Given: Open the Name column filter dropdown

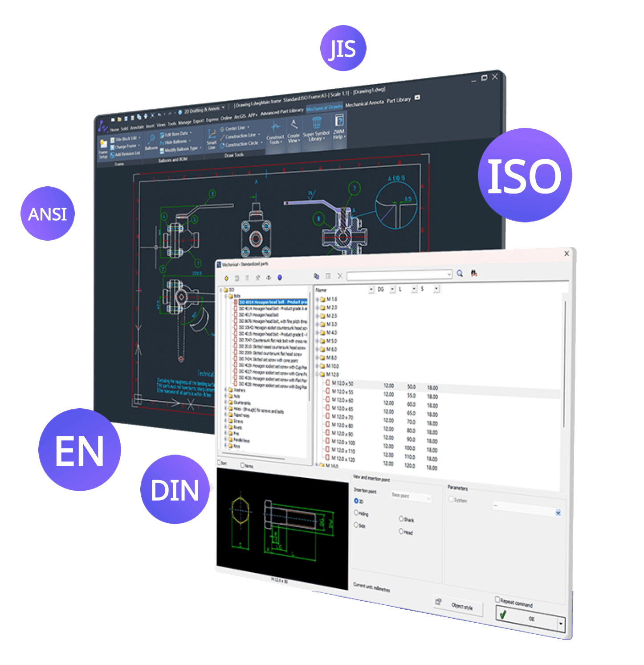Looking at the screenshot, I should (x=371, y=290).
